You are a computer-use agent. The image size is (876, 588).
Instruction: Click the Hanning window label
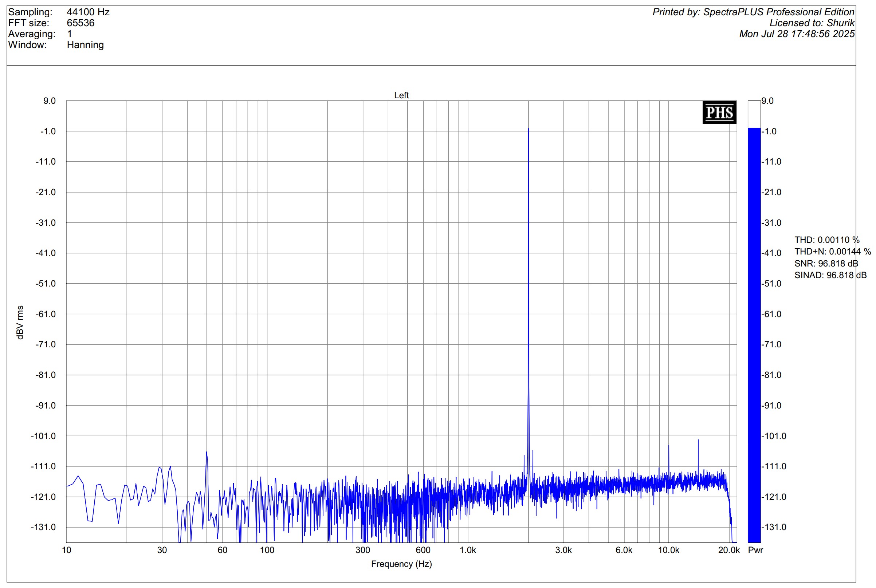85,45
